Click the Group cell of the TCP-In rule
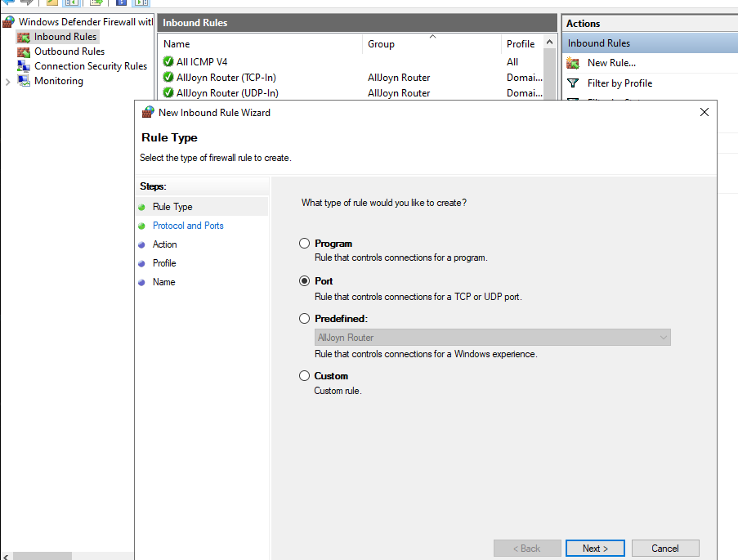The width and height of the screenshot is (738, 560). [x=399, y=77]
